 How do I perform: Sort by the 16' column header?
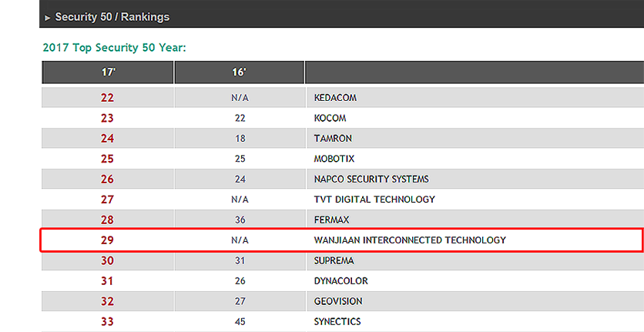[239, 72]
